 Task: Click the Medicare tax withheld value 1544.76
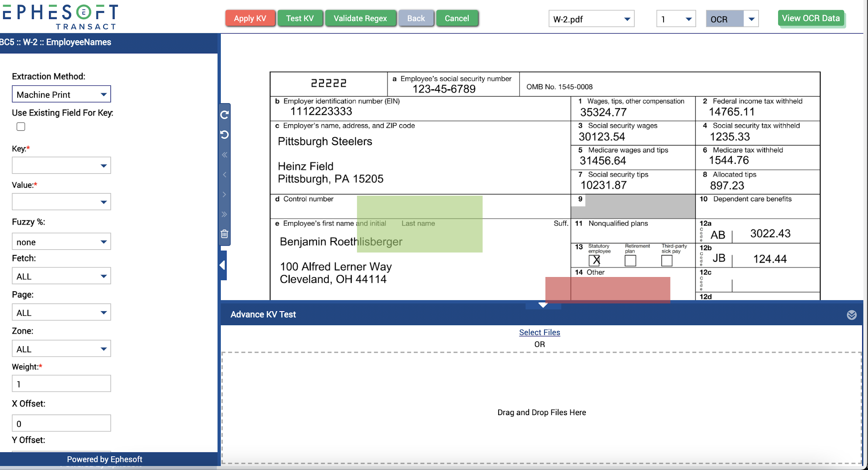coord(729,160)
